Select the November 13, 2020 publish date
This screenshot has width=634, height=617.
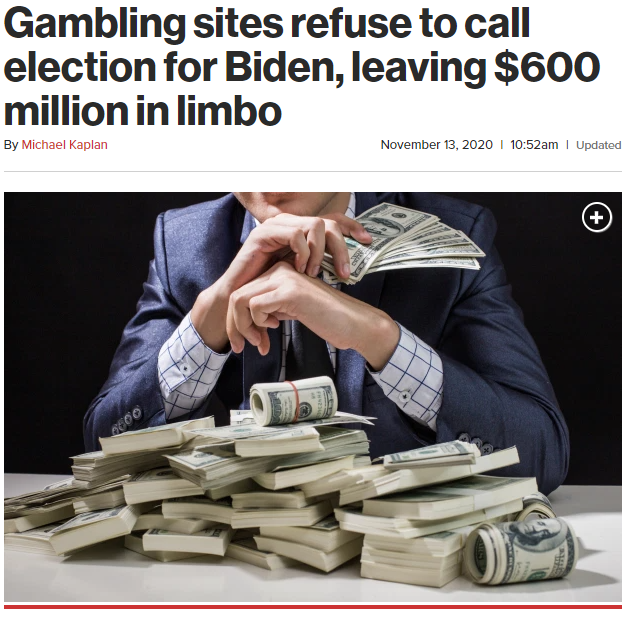[x=437, y=145]
